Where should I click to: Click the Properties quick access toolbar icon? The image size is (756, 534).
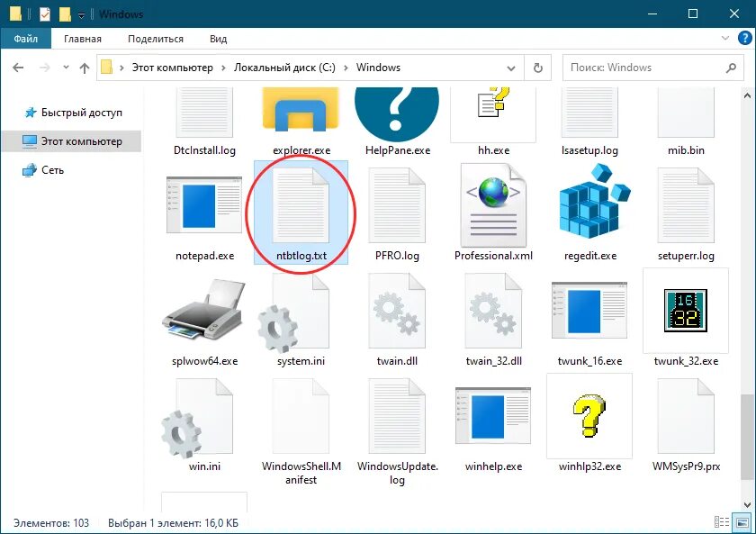tap(44, 14)
